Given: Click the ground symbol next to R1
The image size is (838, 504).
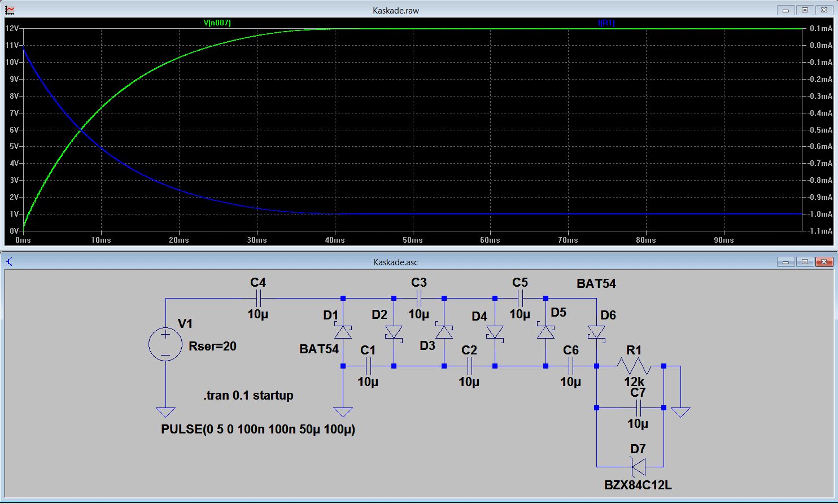Looking at the screenshot, I should point(680,412).
